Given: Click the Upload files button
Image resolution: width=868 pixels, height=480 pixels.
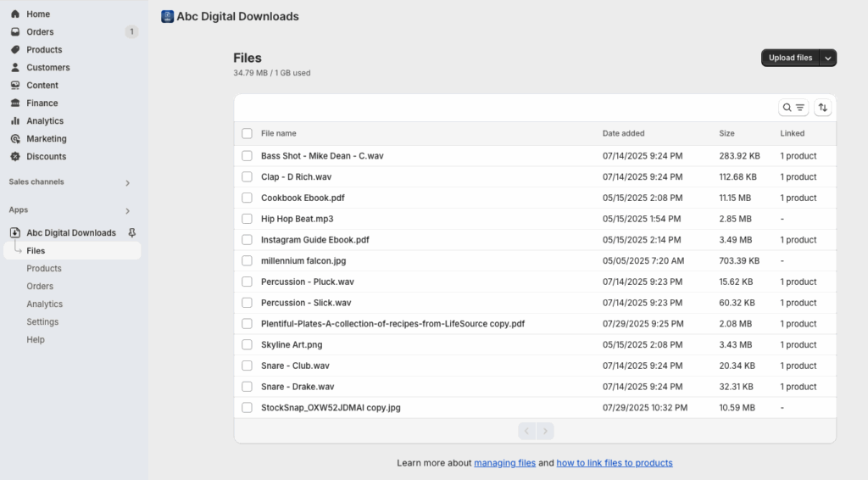Looking at the screenshot, I should point(791,58).
